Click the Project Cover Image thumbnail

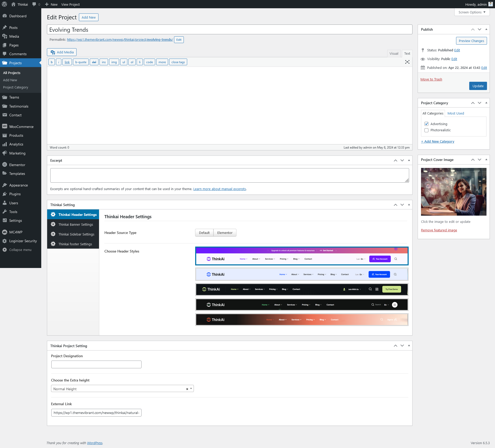point(453,192)
